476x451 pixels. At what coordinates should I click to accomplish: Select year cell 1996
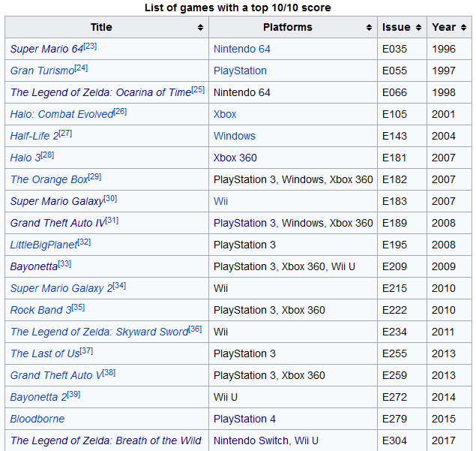[450, 49]
